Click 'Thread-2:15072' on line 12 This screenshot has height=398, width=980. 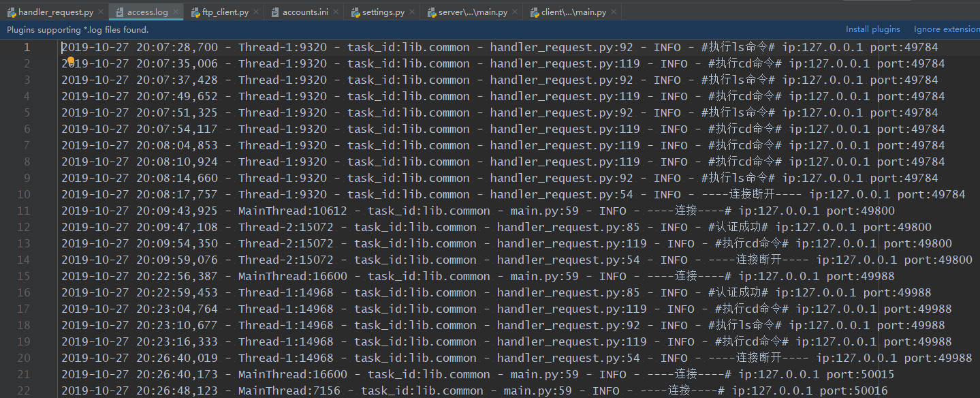(x=286, y=227)
